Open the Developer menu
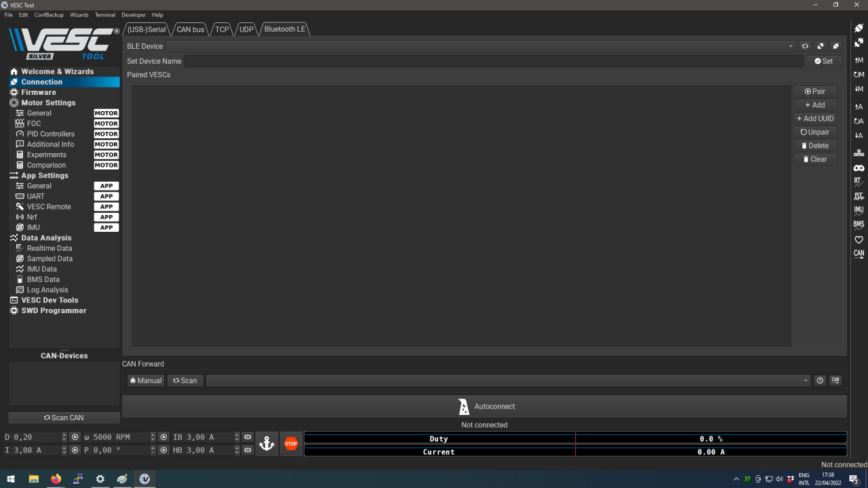Viewport: 868px width, 488px height. click(x=134, y=15)
